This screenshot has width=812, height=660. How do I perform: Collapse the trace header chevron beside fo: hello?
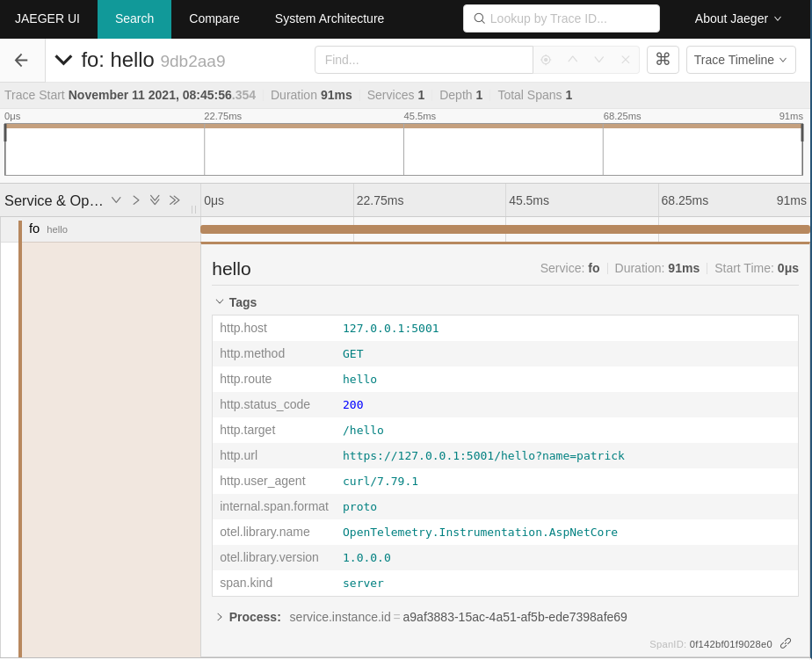63,60
